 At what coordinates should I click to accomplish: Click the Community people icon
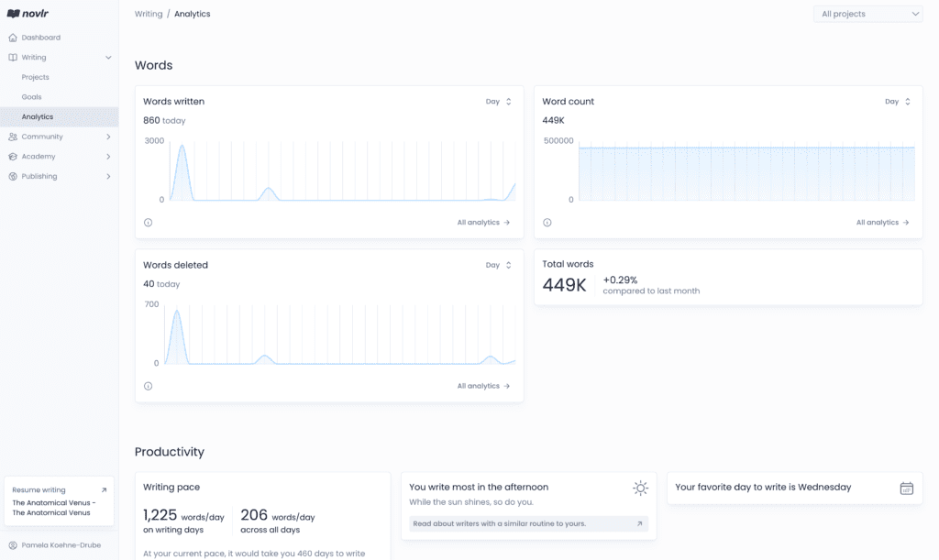pyautogui.click(x=13, y=137)
